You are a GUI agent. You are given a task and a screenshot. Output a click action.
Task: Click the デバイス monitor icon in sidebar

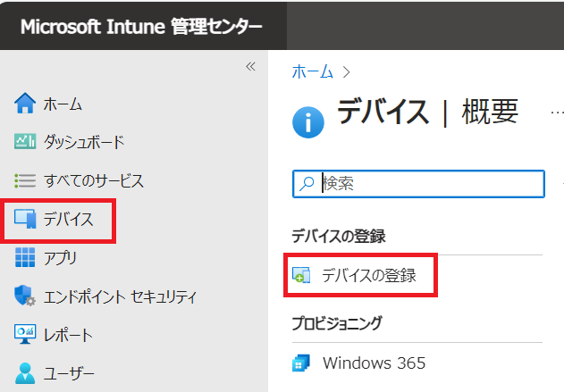tap(25, 219)
